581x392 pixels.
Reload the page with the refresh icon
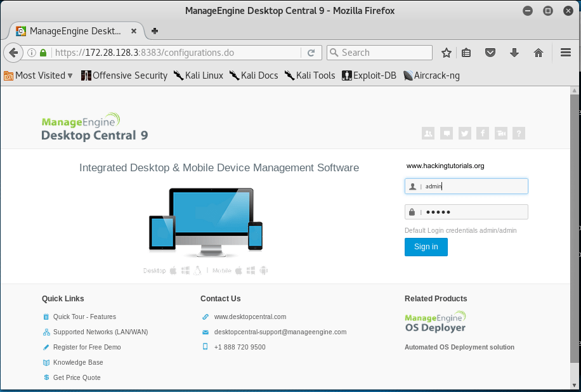click(311, 53)
